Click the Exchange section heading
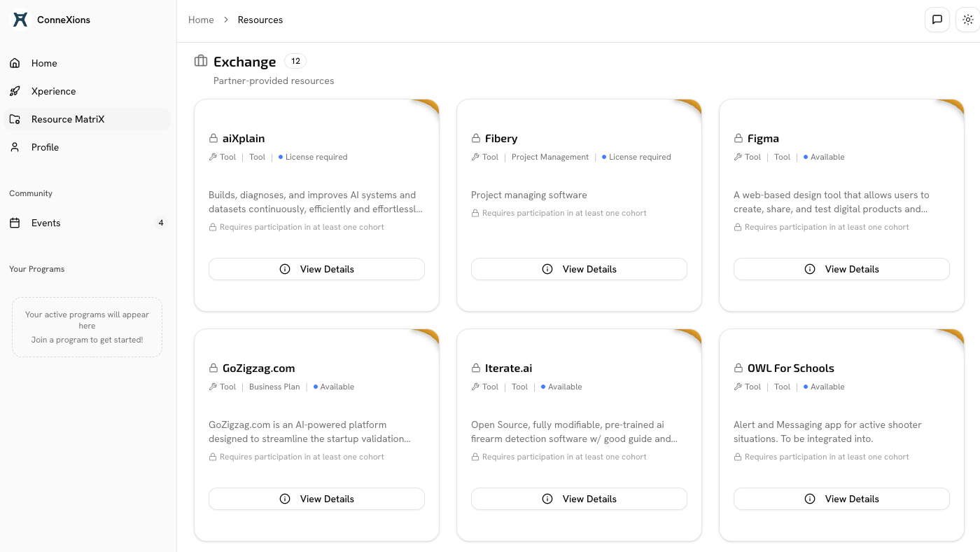This screenshot has height=552, width=980. 245,62
